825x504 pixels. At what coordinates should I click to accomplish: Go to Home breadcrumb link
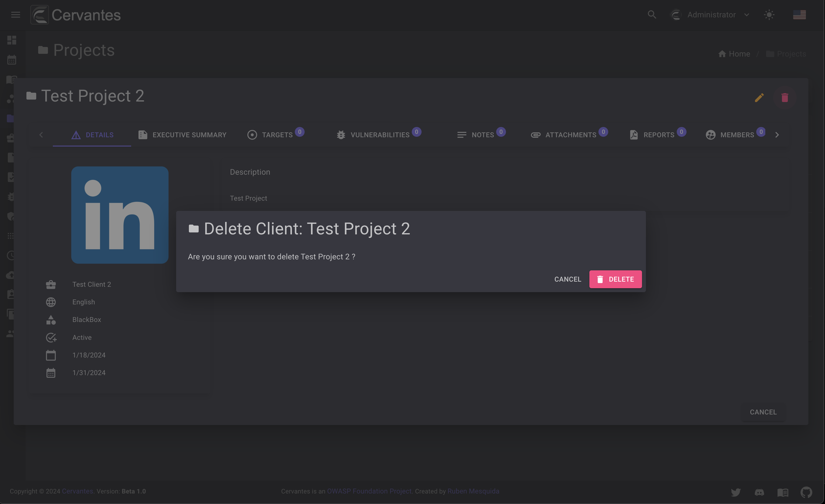(x=734, y=54)
